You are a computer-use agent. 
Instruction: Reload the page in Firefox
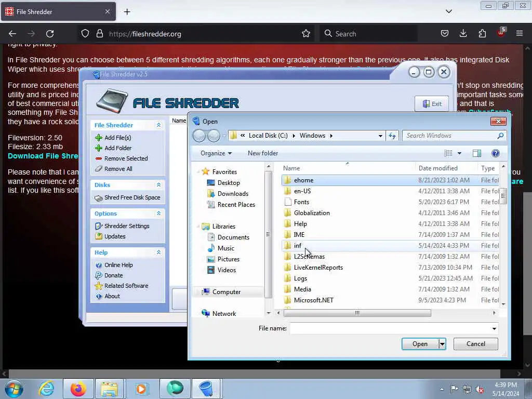(50, 34)
